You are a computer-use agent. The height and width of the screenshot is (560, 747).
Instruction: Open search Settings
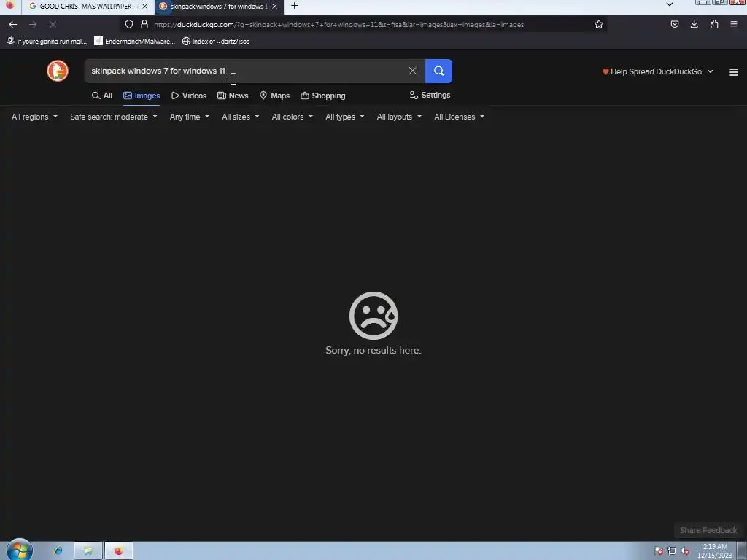[430, 96]
